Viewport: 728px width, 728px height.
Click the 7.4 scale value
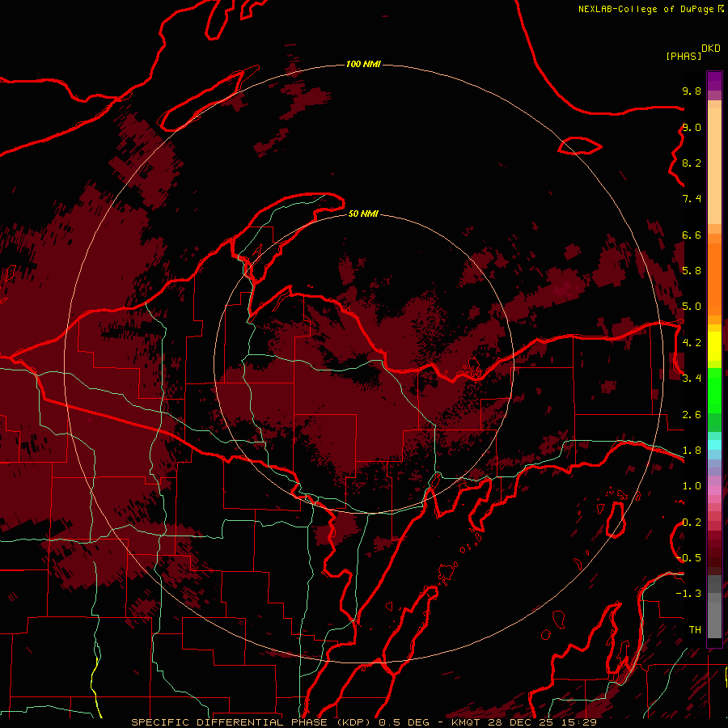point(692,199)
